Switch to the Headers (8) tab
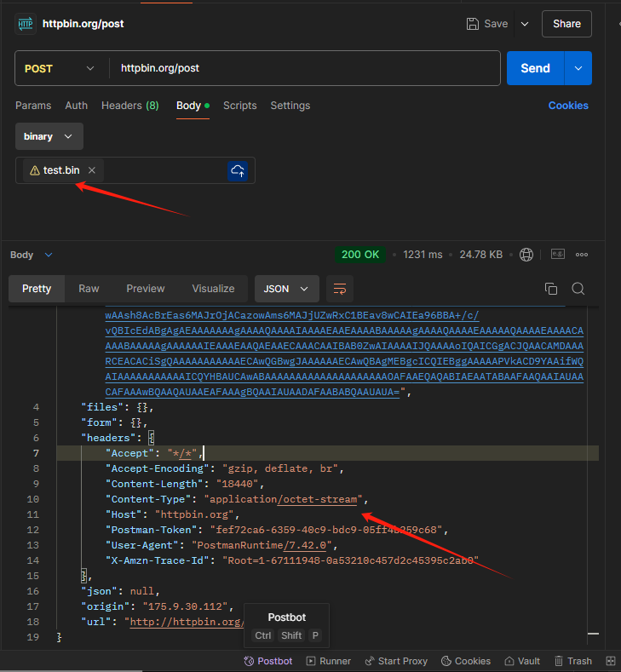This screenshot has width=621, height=672. point(129,106)
